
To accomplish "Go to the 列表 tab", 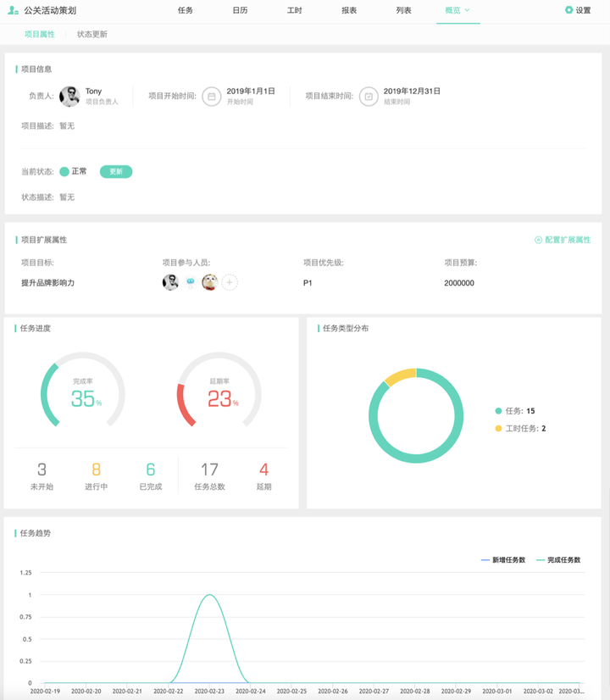I will (403, 10).
